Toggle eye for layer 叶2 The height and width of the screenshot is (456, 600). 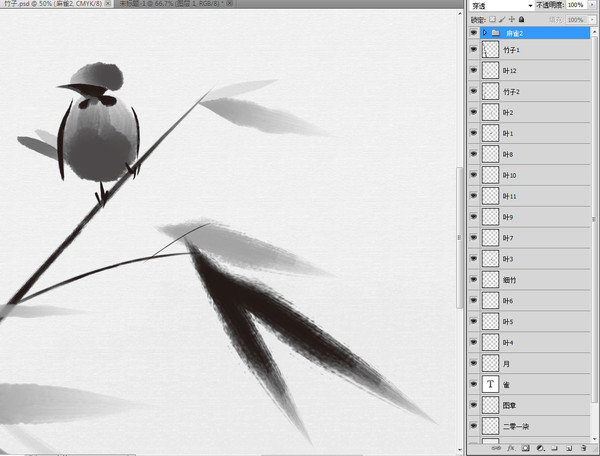474,112
